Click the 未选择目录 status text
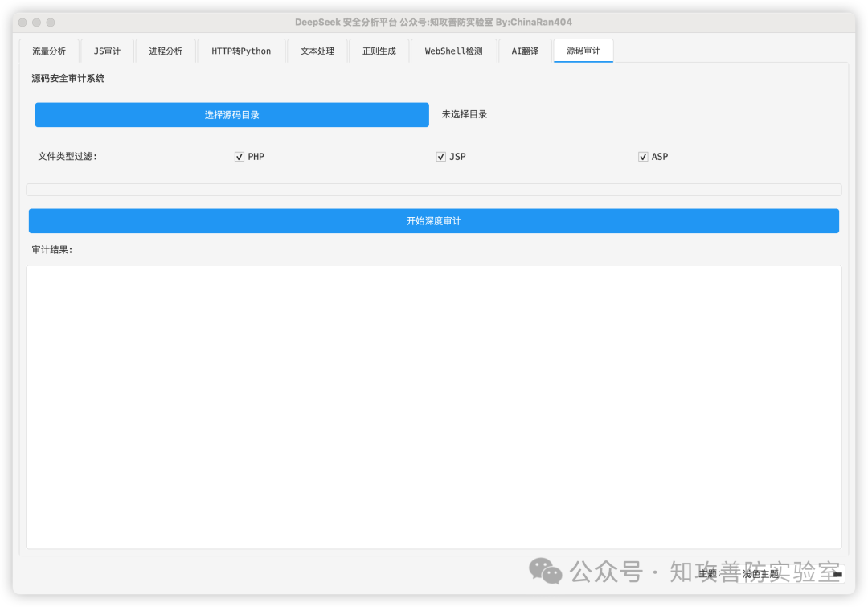The image size is (868, 607). click(464, 115)
